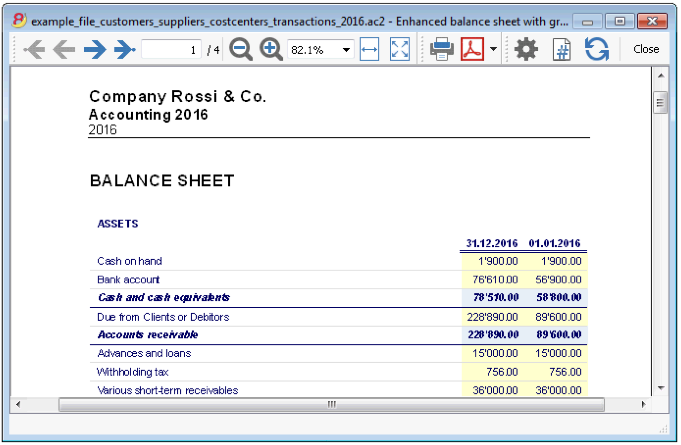Click the 'BALANCE SHEET' title
Screen dimensions: 681x445
click(162, 181)
